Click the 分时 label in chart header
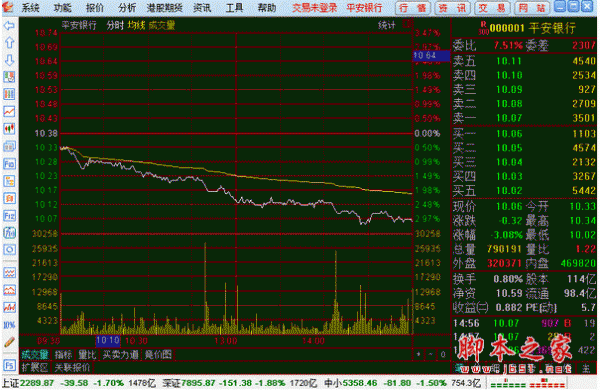Image resolution: width=600 pixels, height=390 pixels. coord(115,25)
